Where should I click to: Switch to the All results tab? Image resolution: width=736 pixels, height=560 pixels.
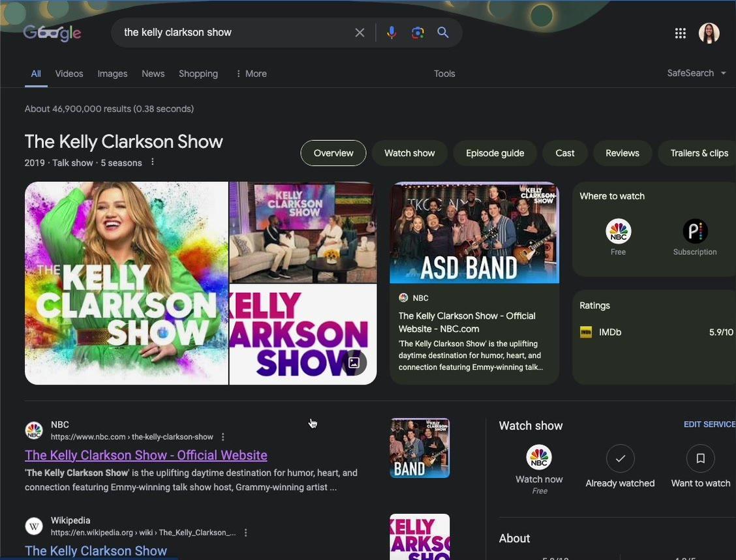[36, 74]
